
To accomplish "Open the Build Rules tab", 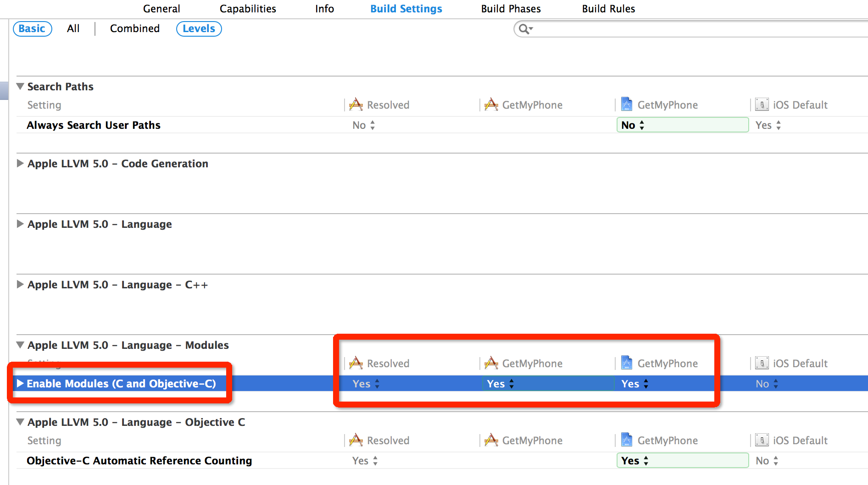I will click(x=608, y=9).
